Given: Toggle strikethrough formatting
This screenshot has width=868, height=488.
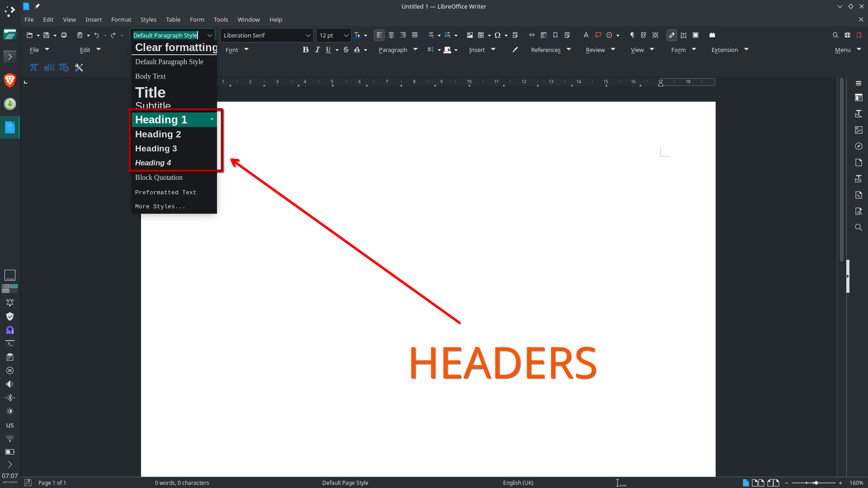Looking at the screenshot, I should pos(346,50).
